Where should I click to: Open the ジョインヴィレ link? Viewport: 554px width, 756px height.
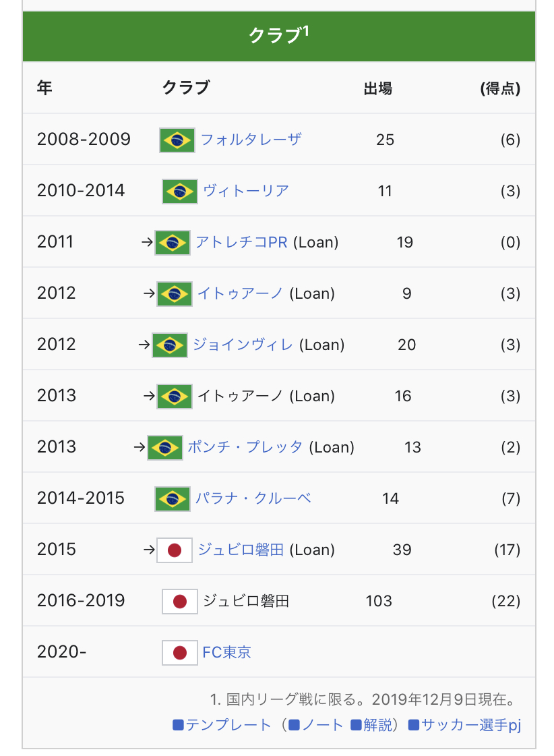pyautogui.click(x=243, y=345)
